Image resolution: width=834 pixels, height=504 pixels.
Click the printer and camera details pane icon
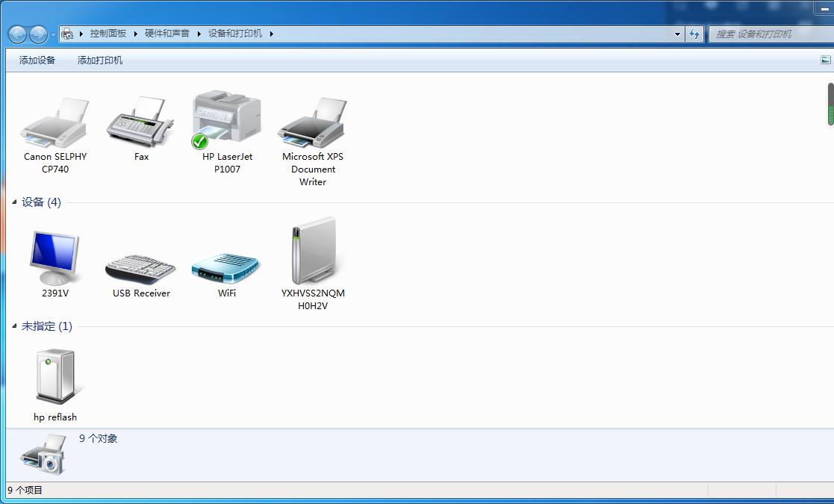[x=43, y=455]
